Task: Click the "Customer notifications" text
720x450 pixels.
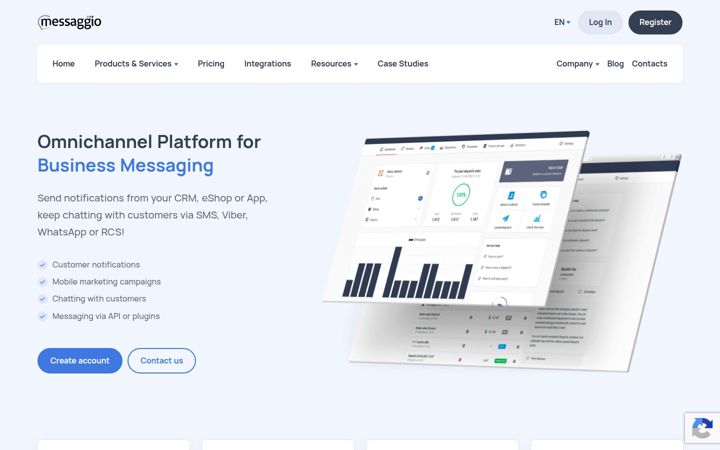Action: 96,265
